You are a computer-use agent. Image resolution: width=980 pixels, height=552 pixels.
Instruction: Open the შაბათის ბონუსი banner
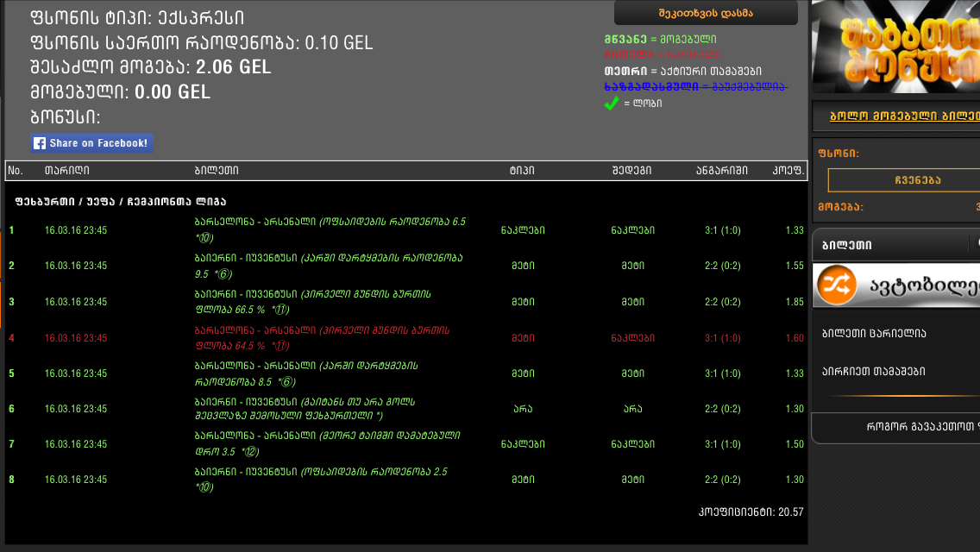click(897, 47)
